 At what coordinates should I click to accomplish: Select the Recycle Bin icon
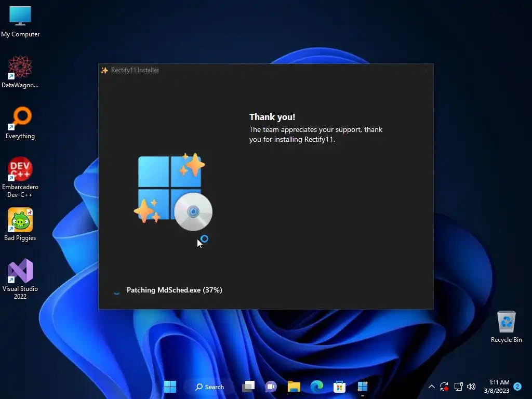coord(506,327)
